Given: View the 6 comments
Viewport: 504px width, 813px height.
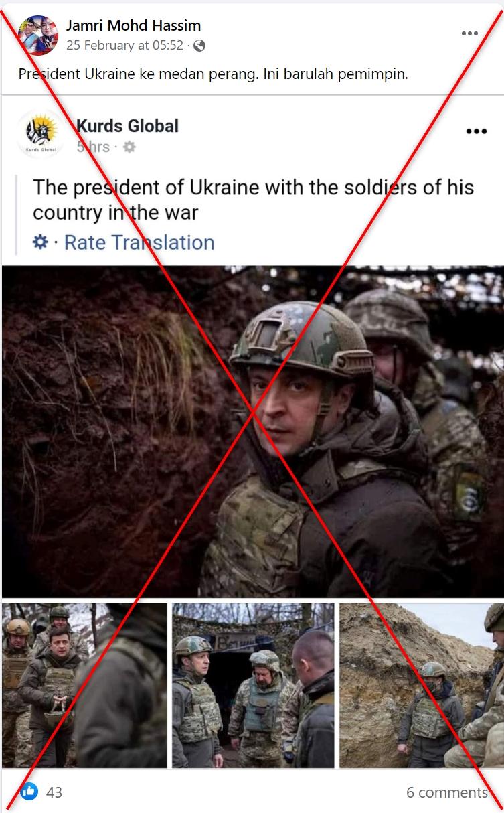Looking at the screenshot, I should pyautogui.click(x=447, y=792).
